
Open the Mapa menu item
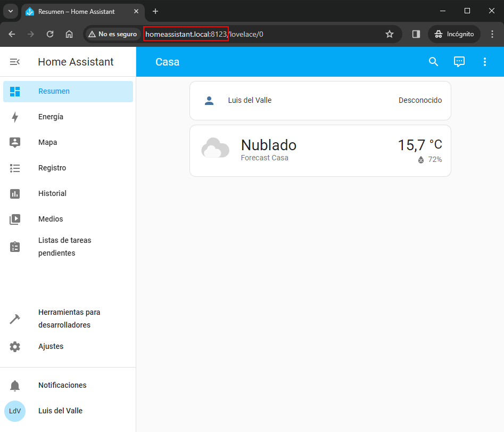tap(68, 143)
